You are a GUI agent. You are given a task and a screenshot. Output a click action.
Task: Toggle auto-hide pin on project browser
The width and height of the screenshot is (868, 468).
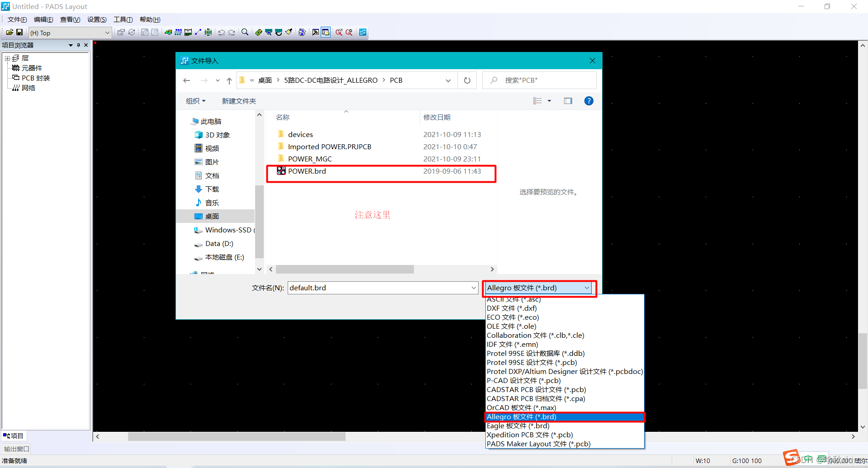(78, 45)
